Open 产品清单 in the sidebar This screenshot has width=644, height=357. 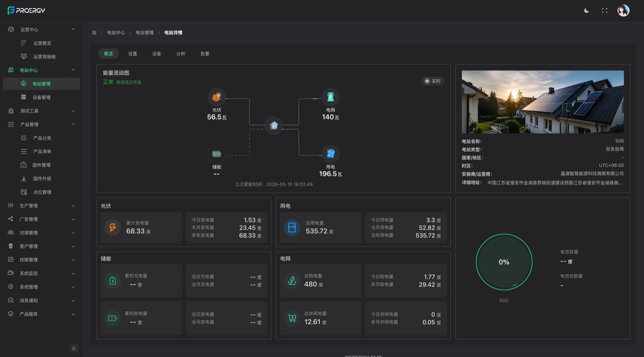click(x=41, y=151)
